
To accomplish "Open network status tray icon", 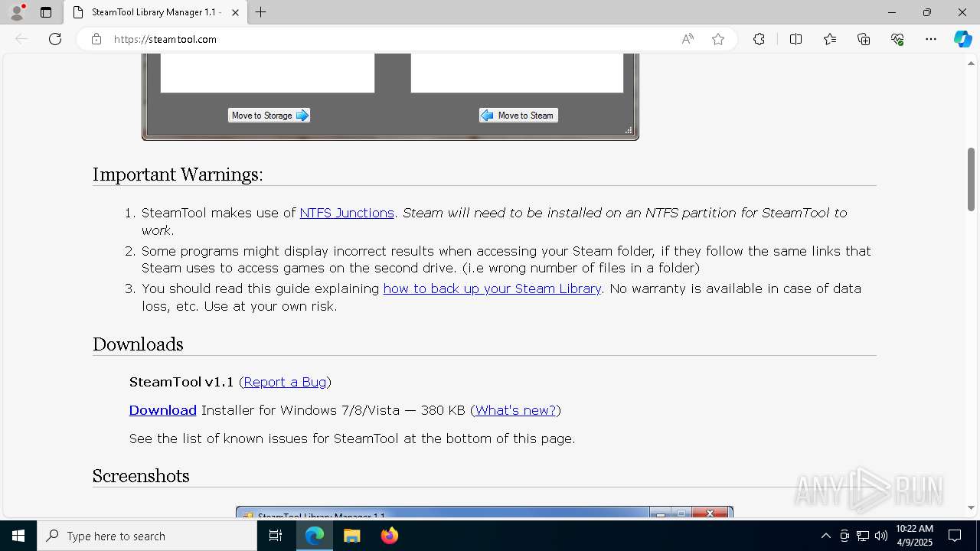I will point(863,536).
